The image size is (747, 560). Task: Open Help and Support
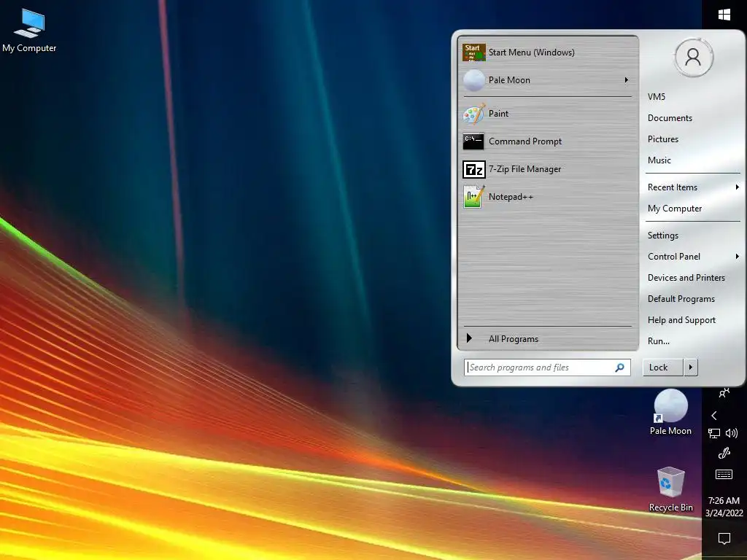pos(681,320)
